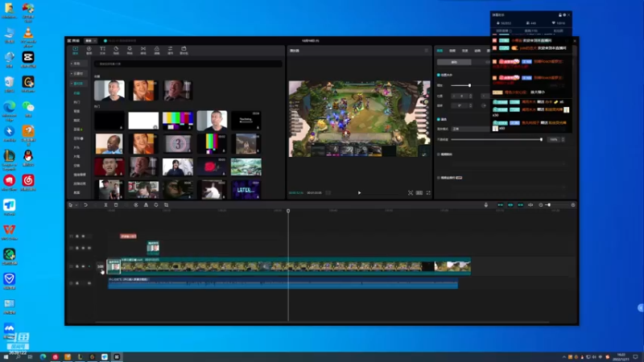The width and height of the screenshot is (644, 362).
Task: Toggle the main track magnet
Action: 500,205
